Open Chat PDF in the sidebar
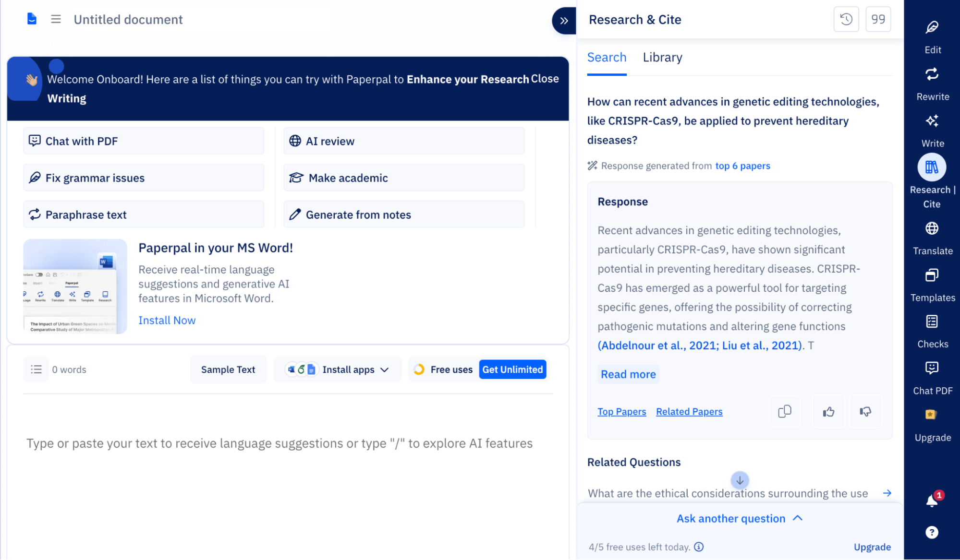The image size is (960, 560). [x=932, y=378]
